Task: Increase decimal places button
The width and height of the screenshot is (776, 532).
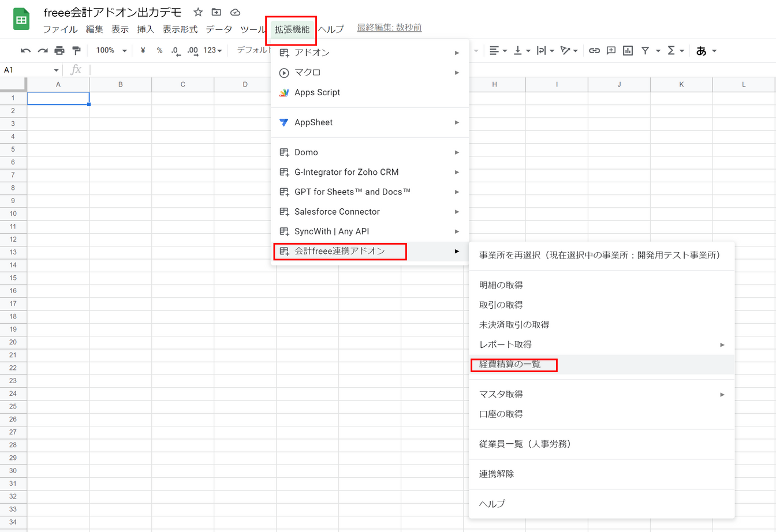Action: [193, 51]
